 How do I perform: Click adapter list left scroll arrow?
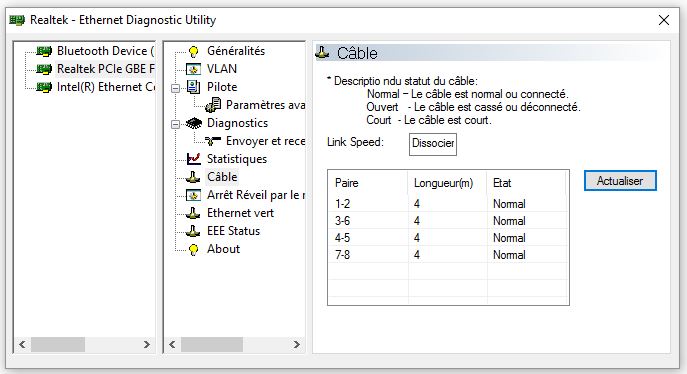pos(22,345)
